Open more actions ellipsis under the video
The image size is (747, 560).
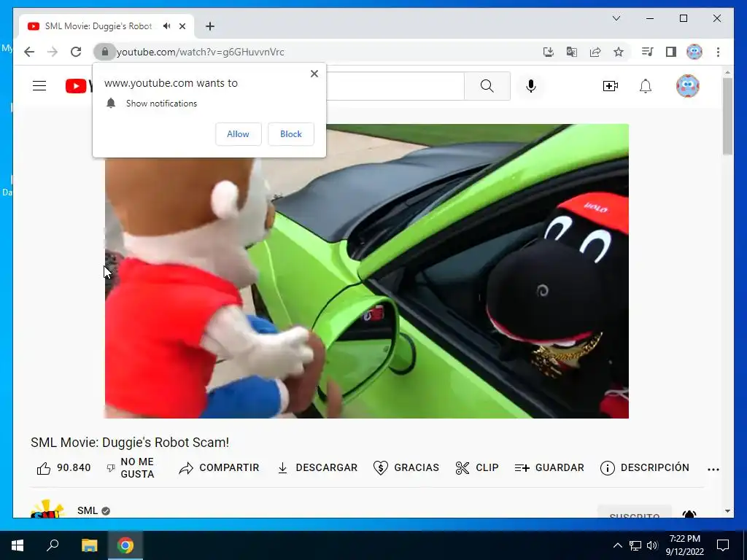[713, 469]
